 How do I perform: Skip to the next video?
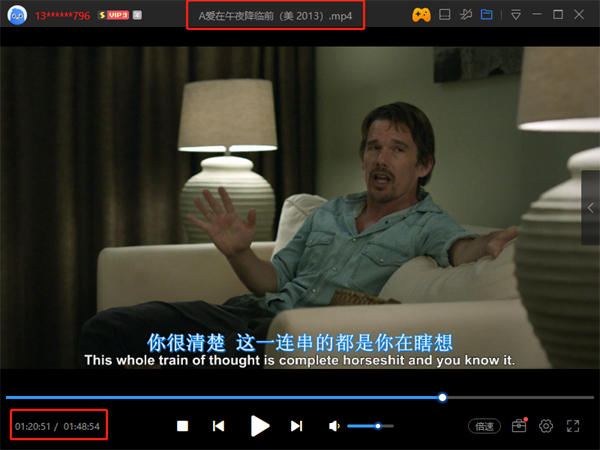tap(296, 426)
